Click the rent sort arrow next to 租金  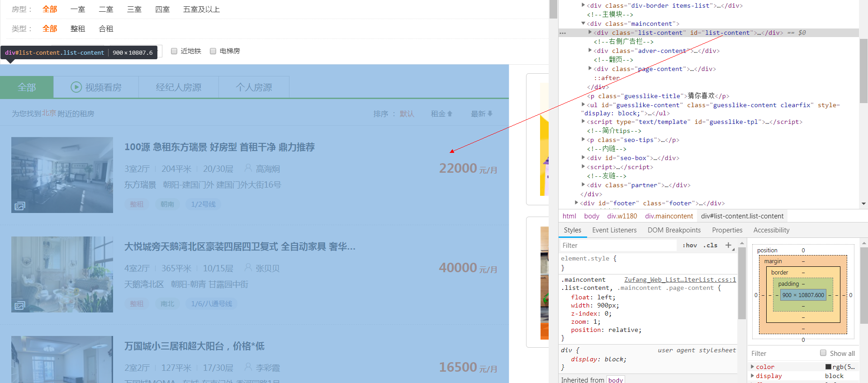[x=450, y=113]
